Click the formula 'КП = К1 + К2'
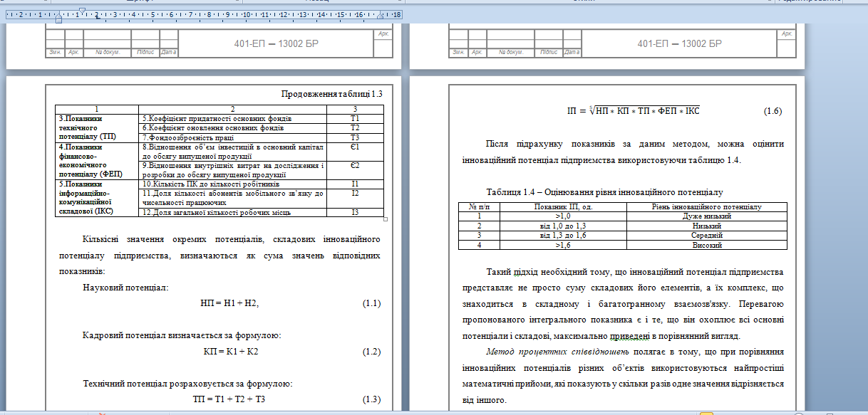The image size is (868, 415). coord(230,352)
